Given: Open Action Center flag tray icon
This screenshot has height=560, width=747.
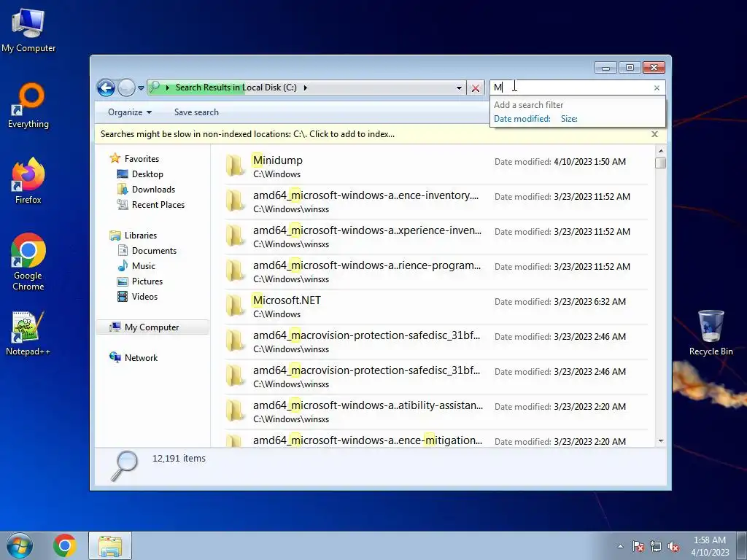Looking at the screenshot, I should 638,546.
